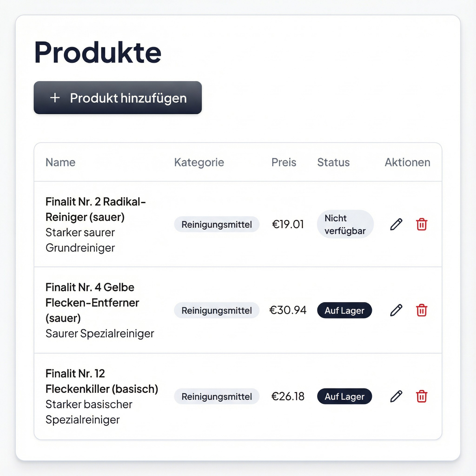Select the Name column header
476x476 pixels.
[60, 162]
